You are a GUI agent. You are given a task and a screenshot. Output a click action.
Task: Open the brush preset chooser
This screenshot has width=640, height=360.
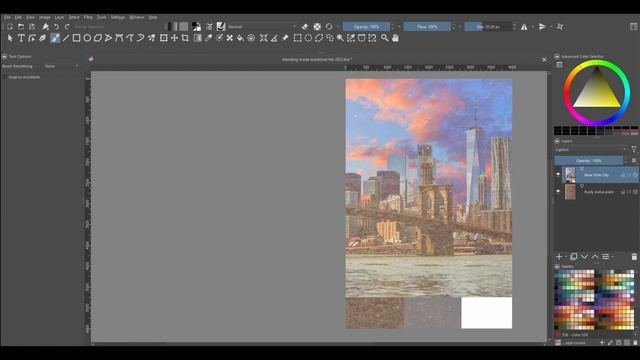click(221, 27)
